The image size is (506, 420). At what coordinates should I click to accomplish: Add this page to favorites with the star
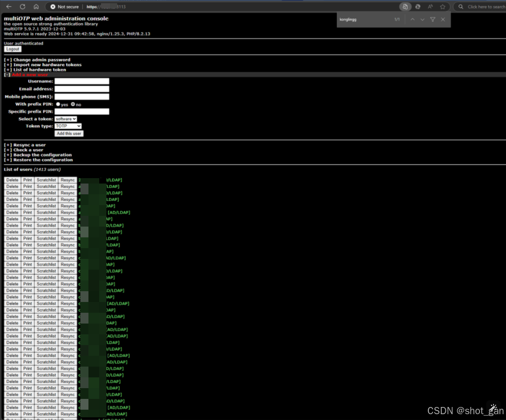(442, 6)
